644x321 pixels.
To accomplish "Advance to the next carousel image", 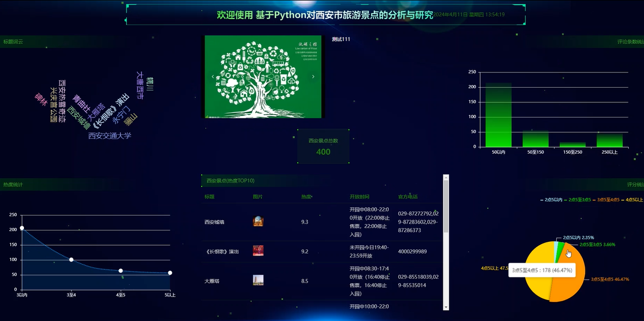I will [313, 77].
